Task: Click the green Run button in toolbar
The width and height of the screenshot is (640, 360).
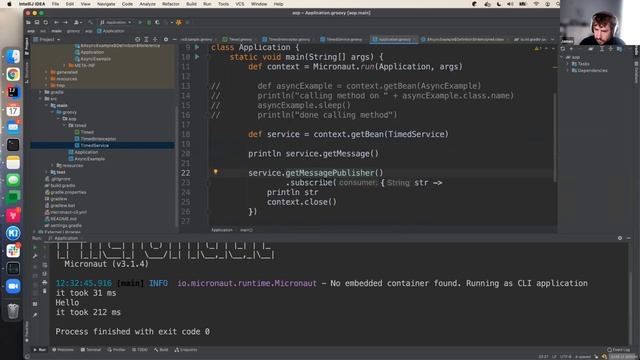Action: 140,22
